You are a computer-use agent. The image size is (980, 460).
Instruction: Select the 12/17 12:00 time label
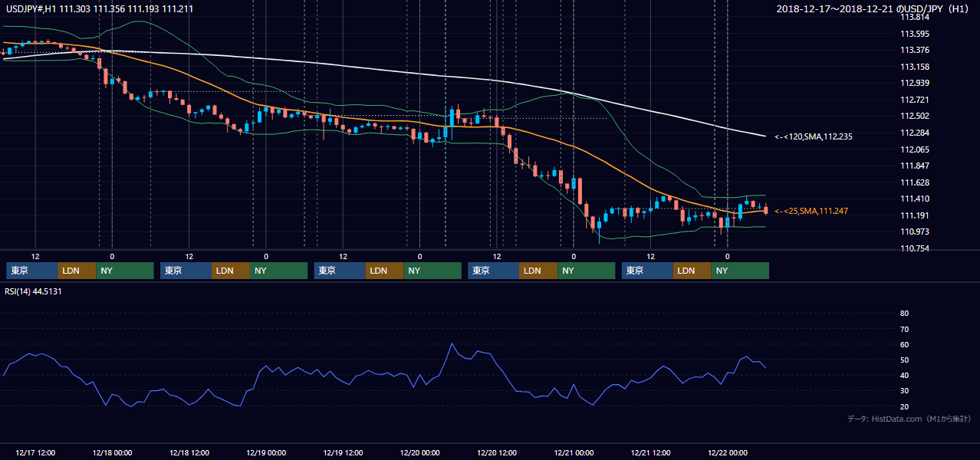[x=35, y=452]
